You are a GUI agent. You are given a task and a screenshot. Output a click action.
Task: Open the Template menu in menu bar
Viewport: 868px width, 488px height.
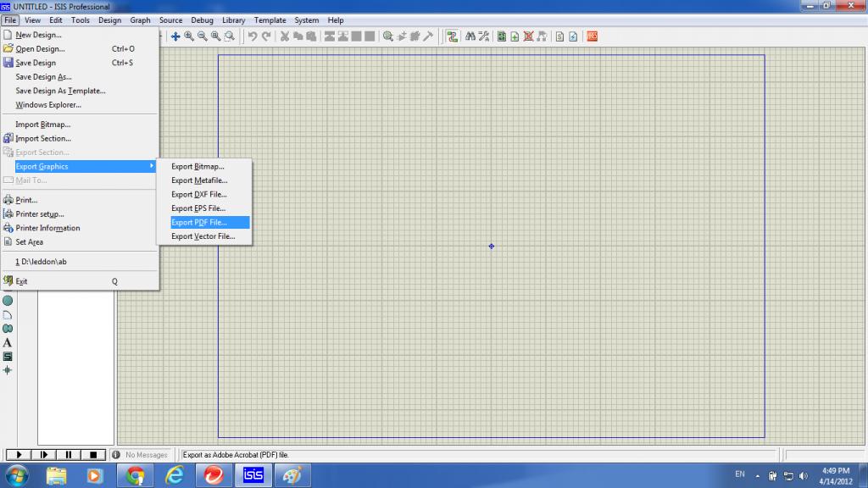[x=270, y=19]
